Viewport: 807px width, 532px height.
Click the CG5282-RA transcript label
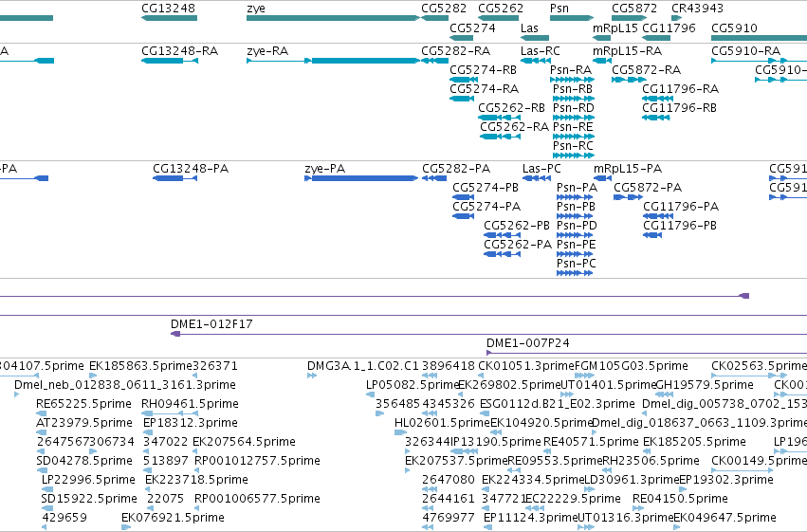point(455,51)
